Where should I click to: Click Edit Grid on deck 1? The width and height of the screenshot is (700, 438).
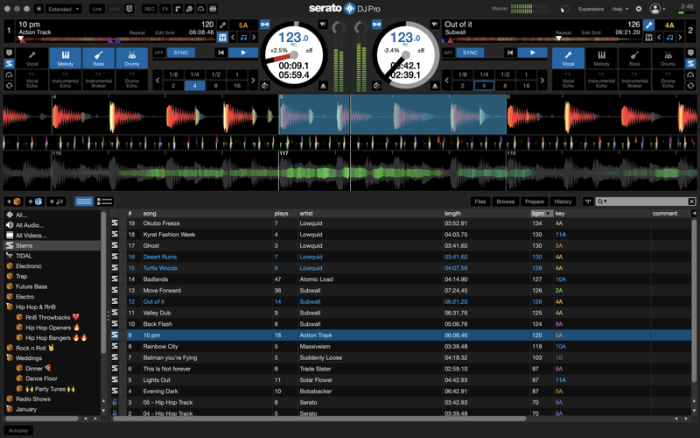165,33
